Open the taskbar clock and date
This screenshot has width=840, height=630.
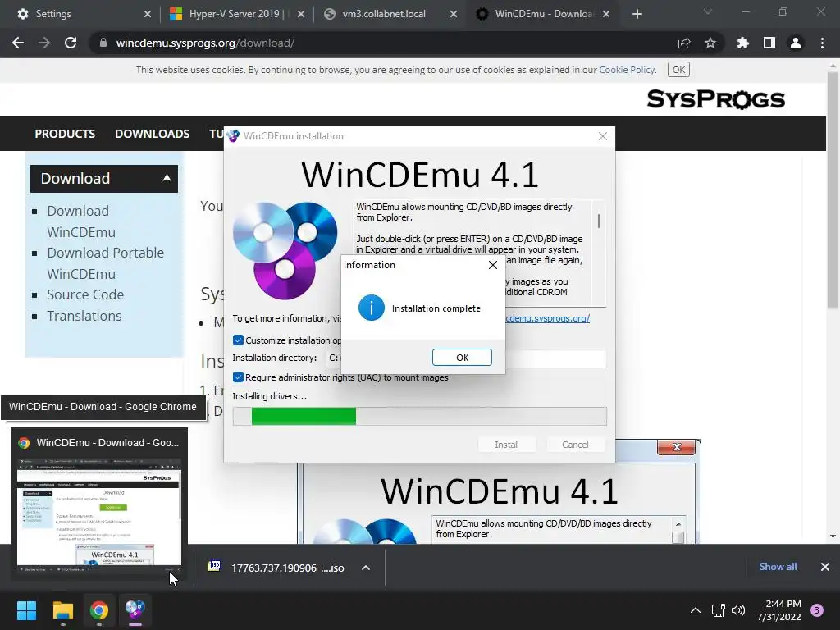(x=779, y=610)
